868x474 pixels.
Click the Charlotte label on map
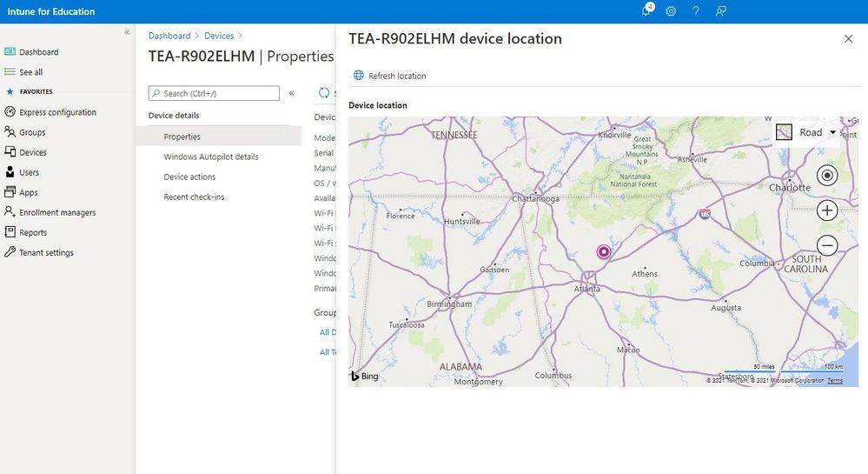pyautogui.click(x=790, y=187)
